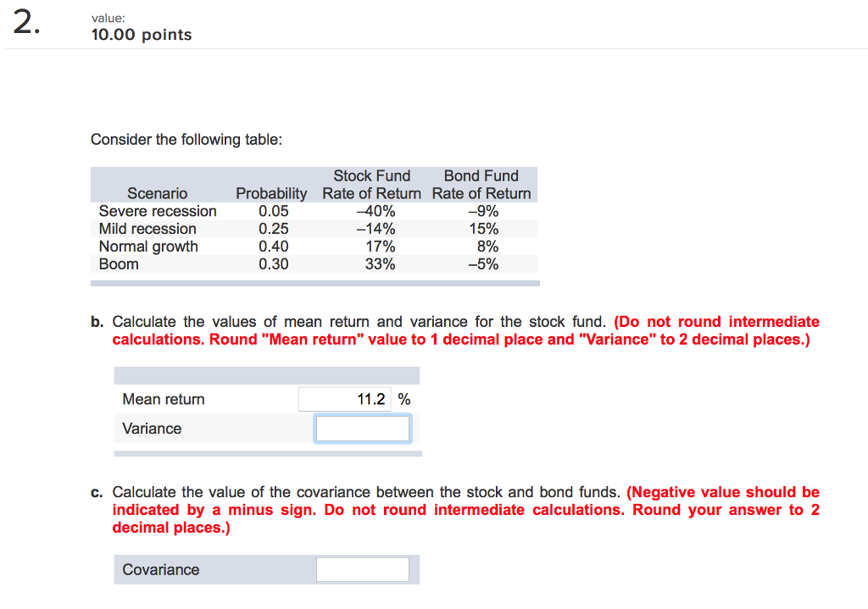Click the Probability column header

pos(271,193)
